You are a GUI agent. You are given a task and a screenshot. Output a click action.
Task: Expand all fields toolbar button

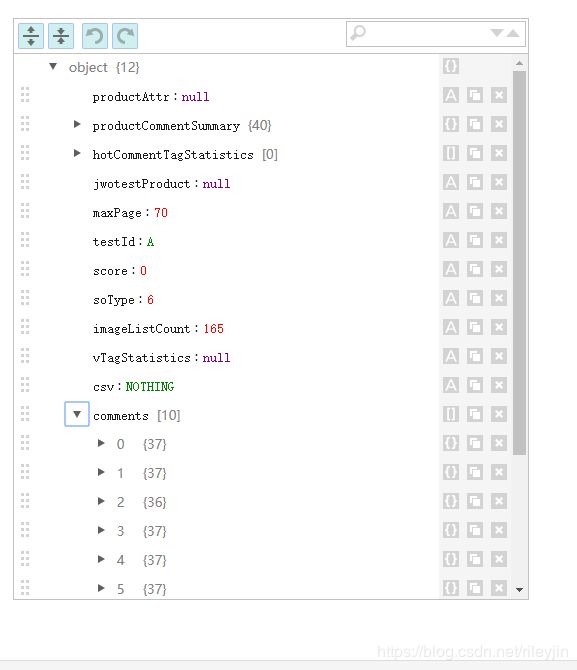click(31, 36)
